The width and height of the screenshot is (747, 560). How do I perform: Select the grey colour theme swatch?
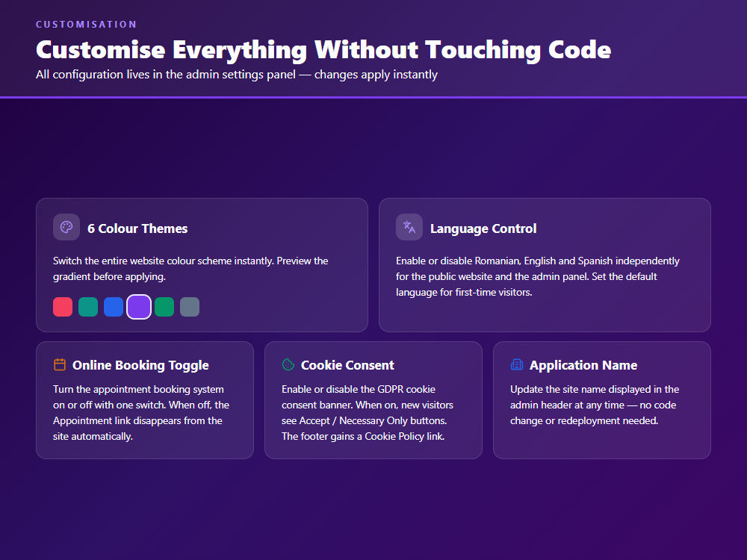point(190,307)
